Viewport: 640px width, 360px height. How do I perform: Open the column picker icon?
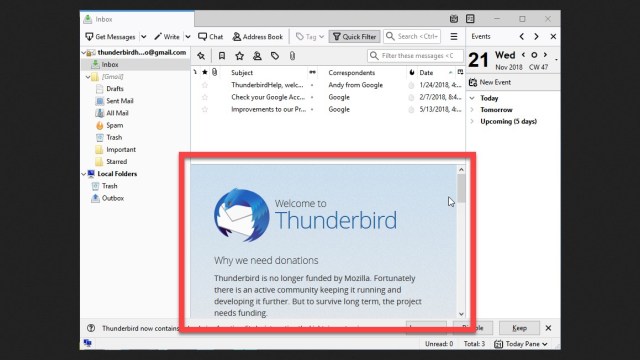pyautogui.click(x=460, y=72)
